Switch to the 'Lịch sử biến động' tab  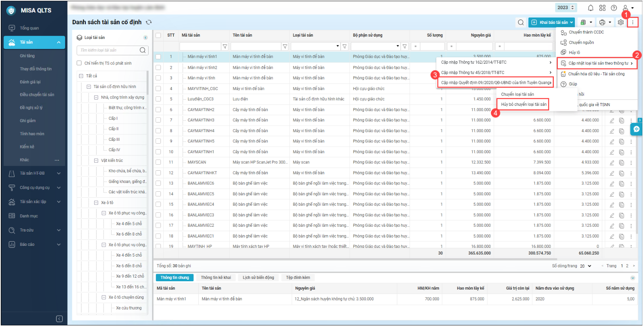click(258, 278)
